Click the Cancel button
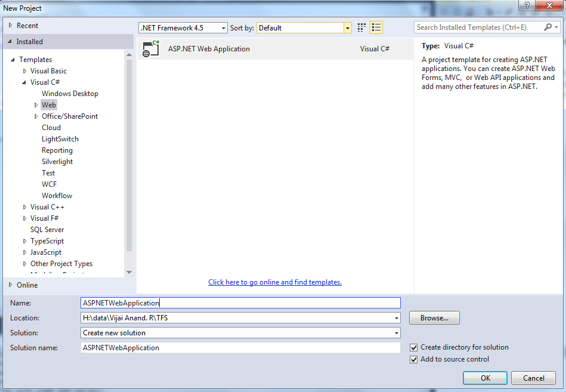 click(534, 378)
